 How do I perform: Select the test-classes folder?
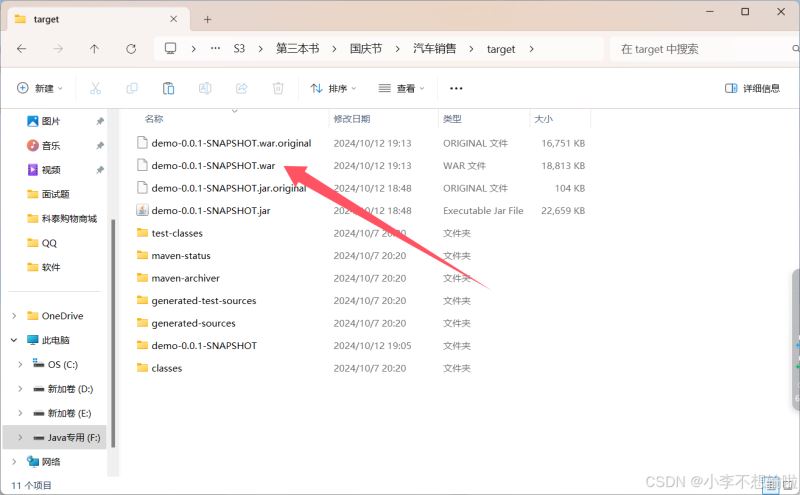(x=177, y=233)
